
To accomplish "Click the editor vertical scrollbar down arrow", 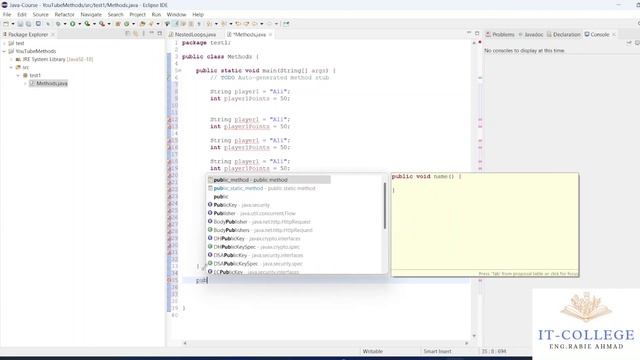I will pyautogui.click(x=474, y=336).
